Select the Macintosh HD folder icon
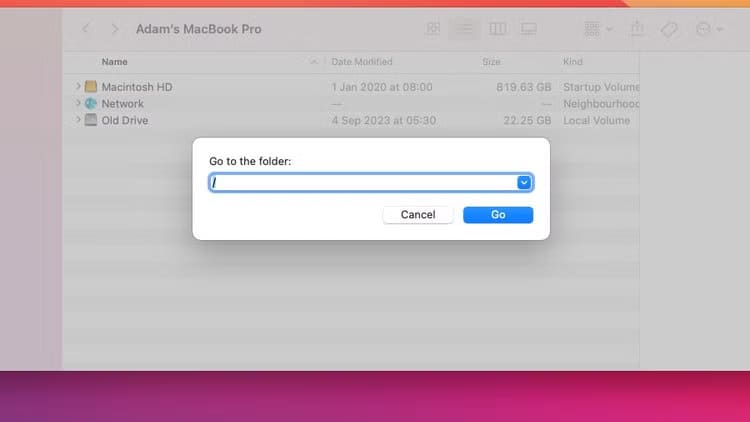 91,87
